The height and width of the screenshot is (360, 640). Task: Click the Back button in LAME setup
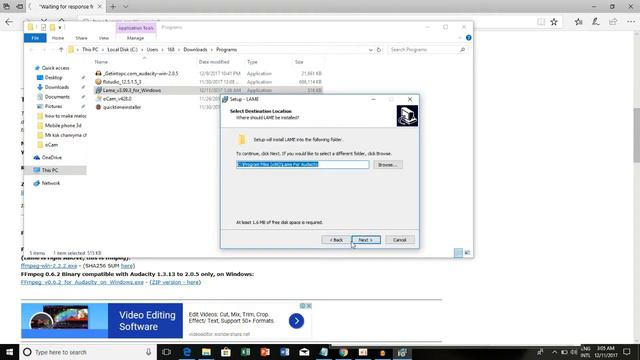(x=336, y=240)
